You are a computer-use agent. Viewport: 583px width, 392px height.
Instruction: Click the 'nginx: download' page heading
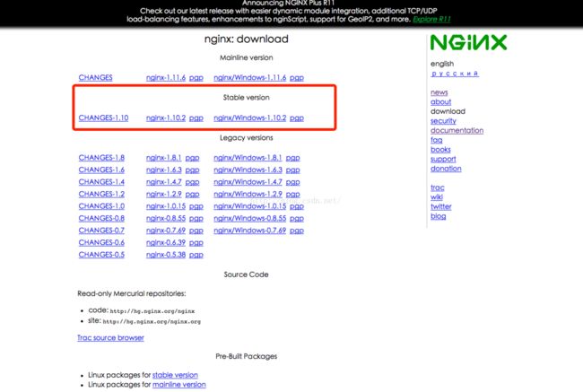(246, 39)
